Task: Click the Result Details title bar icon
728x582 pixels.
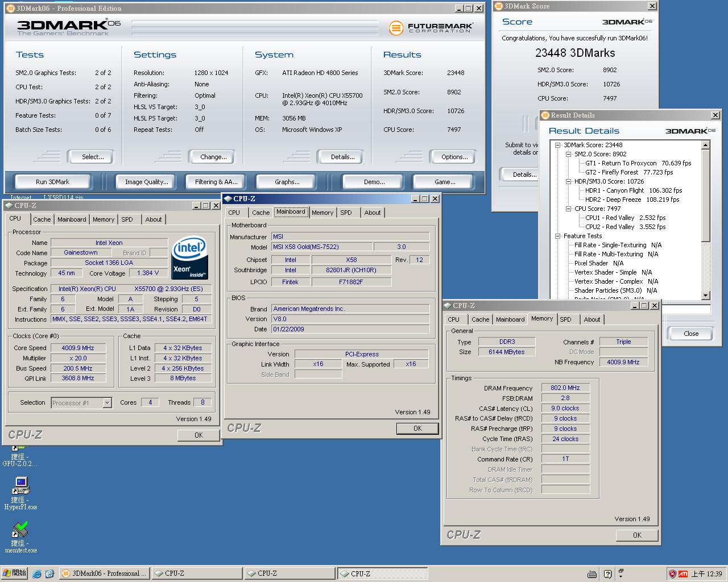Action: (545, 115)
